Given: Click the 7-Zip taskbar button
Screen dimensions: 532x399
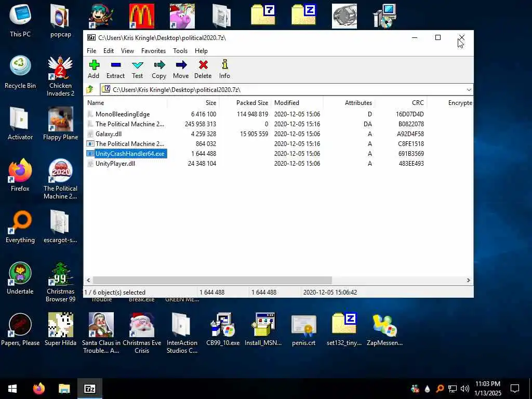Looking at the screenshot, I should point(89,389).
